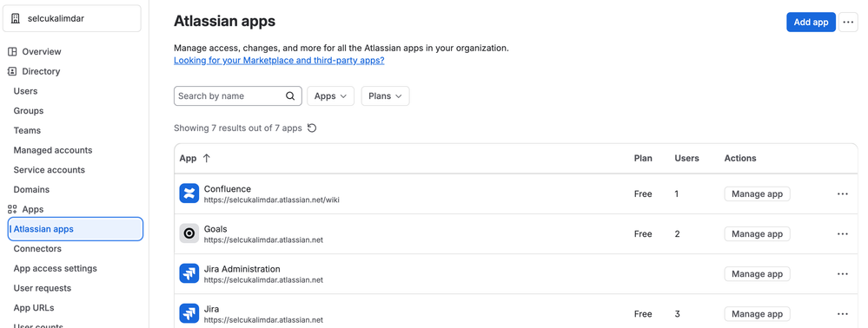Click the App column sort arrow
The height and width of the screenshot is (328, 868).
(207, 158)
